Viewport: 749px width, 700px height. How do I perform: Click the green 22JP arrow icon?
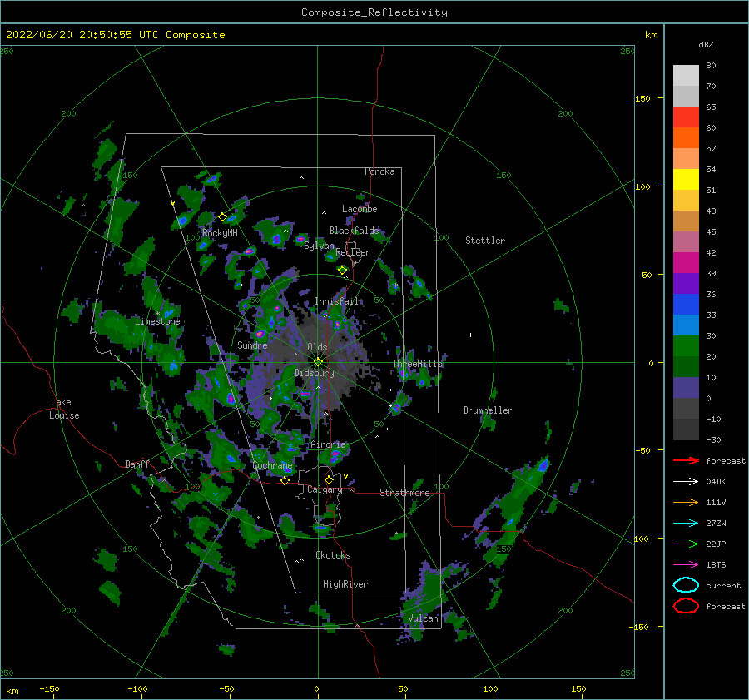[686, 544]
